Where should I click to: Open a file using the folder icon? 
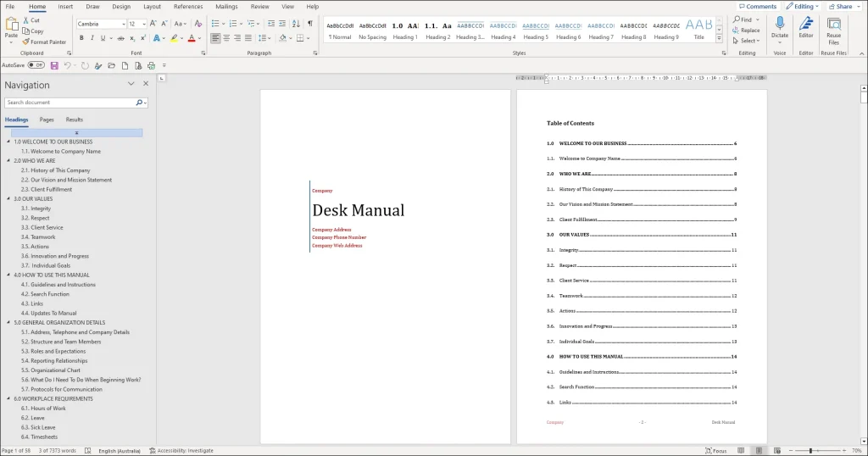[111, 65]
